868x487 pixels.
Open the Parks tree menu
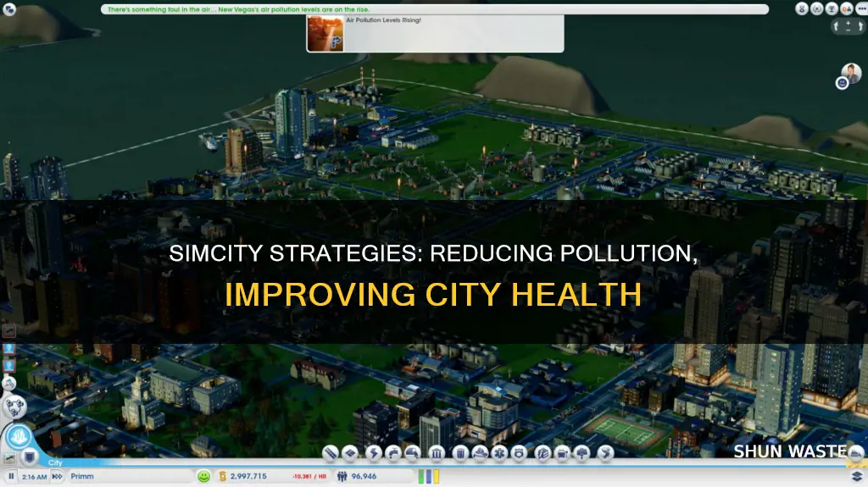(582, 453)
